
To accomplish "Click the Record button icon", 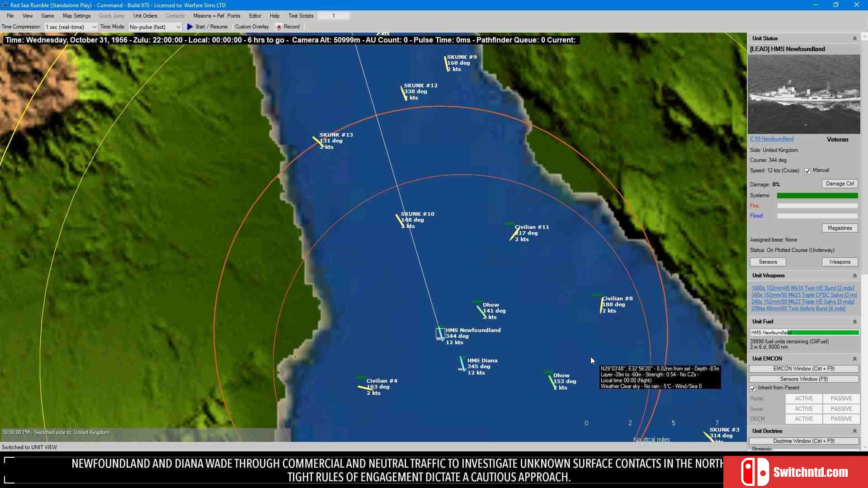I will (279, 27).
